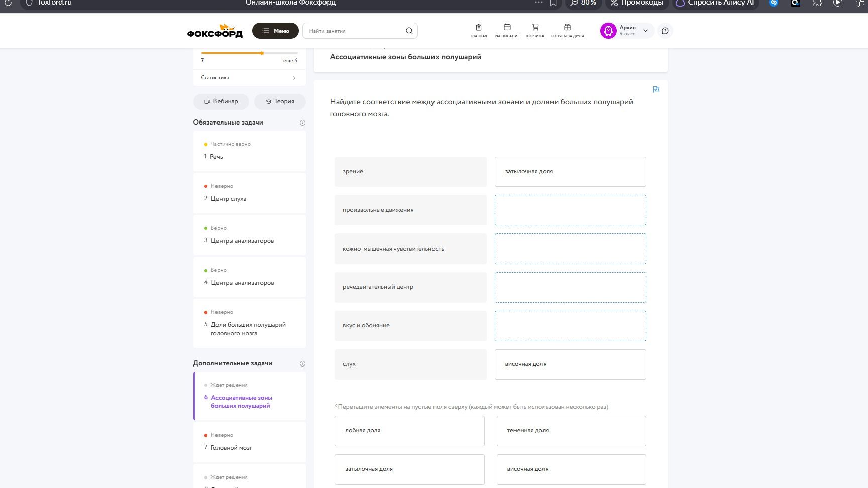Click empty field beside речедвигательный центр

(x=570, y=287)
